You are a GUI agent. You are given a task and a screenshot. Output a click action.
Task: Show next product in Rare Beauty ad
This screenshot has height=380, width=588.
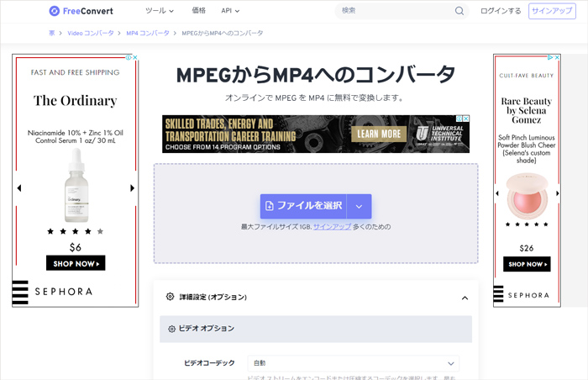557,193
